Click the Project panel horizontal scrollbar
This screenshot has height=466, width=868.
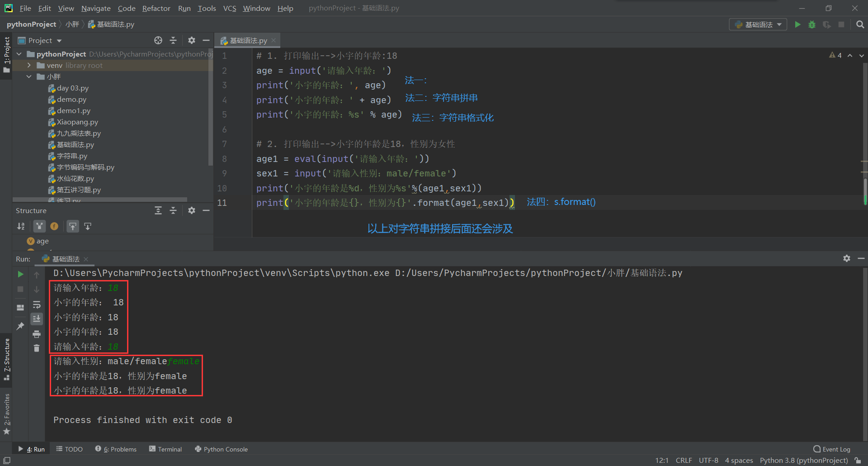100,199
